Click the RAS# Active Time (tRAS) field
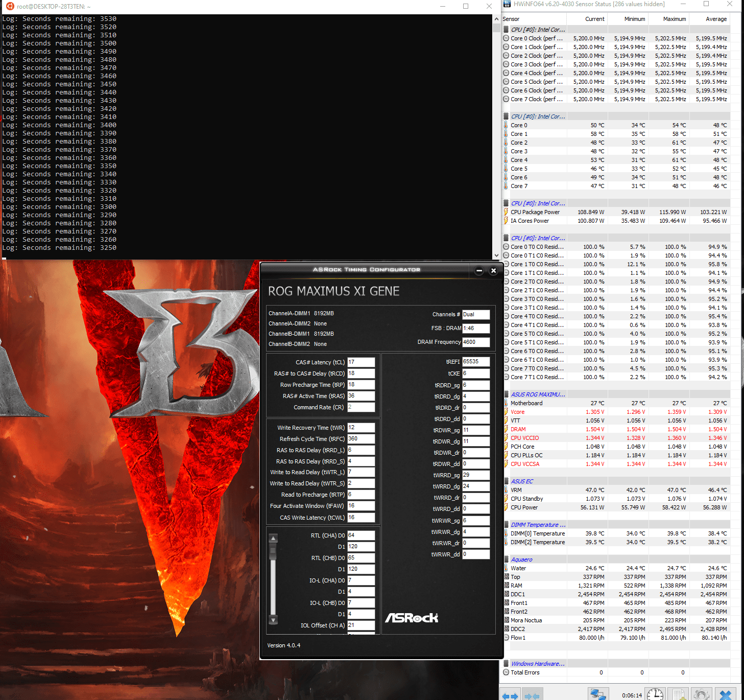Viewport: 744px width, 700px height. pos(361,396)
